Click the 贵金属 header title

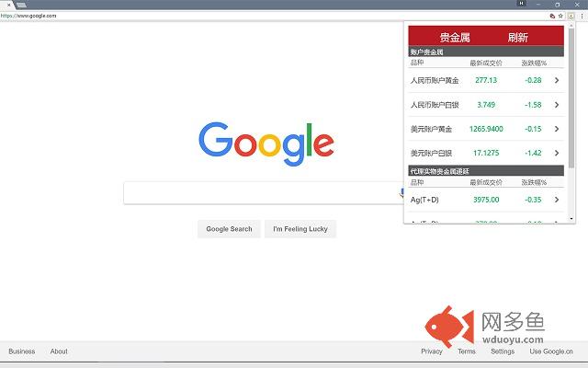point(455,37)
